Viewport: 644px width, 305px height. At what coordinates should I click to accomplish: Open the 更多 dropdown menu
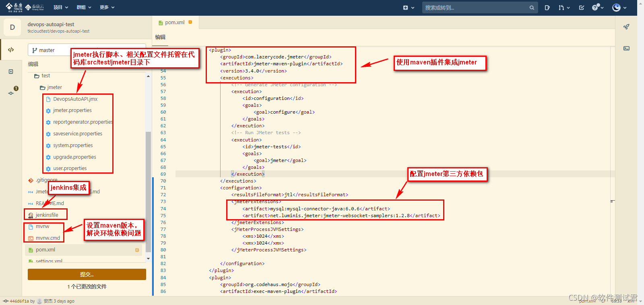click(107, 7)
